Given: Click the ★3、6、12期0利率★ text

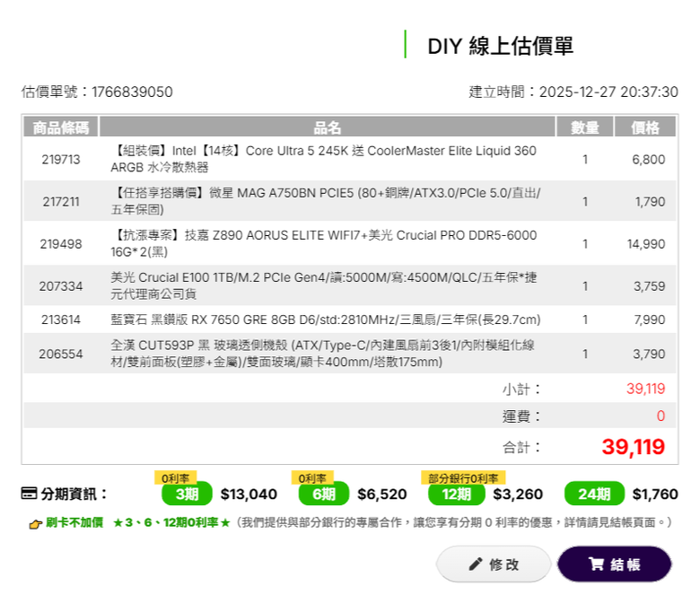Looking at the screenshot, I should coord(171,522).
